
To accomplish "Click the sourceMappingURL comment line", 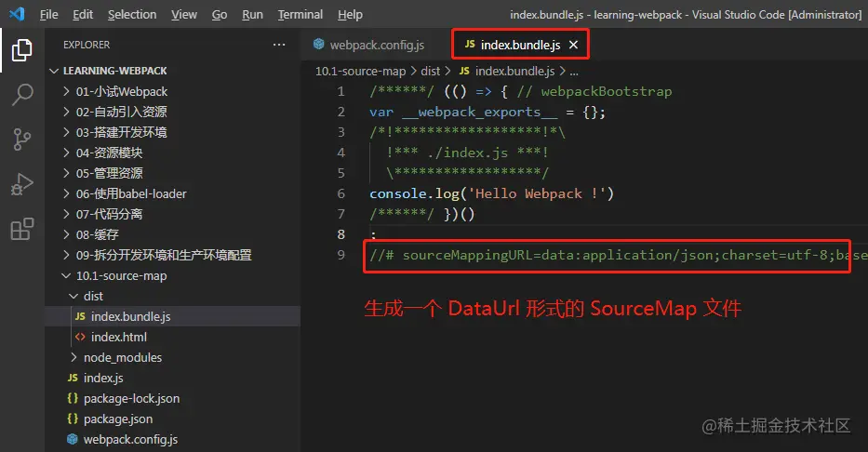I will coord(619,255).
